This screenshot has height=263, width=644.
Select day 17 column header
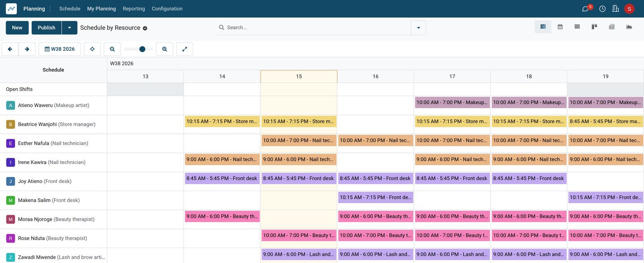[452, 76]
